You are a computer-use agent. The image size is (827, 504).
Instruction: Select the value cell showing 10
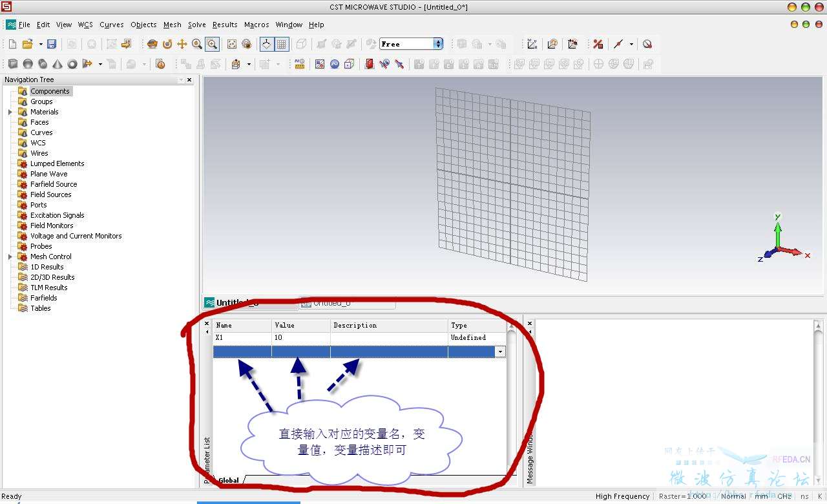click(301, 337)
